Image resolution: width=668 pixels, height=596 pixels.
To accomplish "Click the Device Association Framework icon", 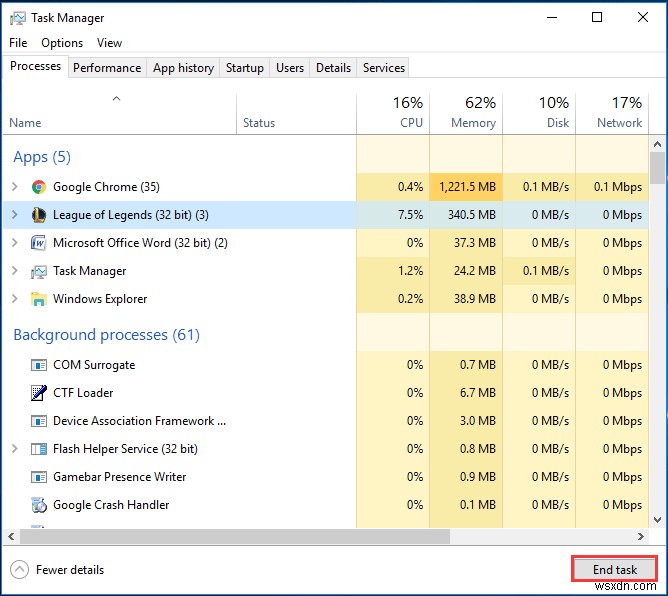I will pos(39,421).
